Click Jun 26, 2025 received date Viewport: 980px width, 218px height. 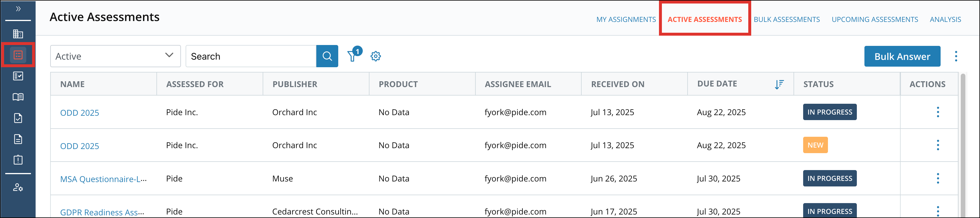[x=614, y=178]
